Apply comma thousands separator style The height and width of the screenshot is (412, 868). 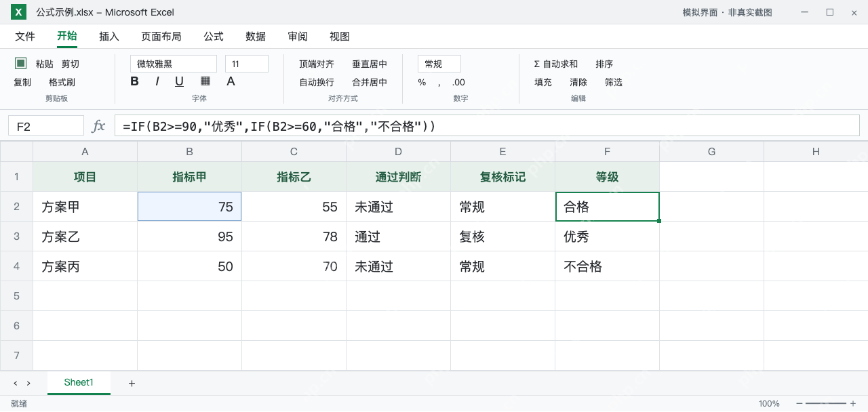pos(439,83)
